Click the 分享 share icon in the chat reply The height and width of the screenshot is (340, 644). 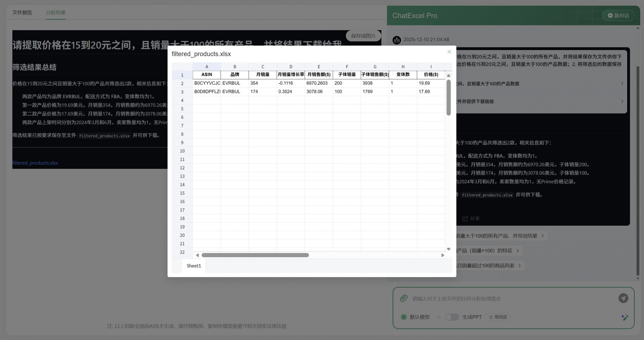[466, 218]
